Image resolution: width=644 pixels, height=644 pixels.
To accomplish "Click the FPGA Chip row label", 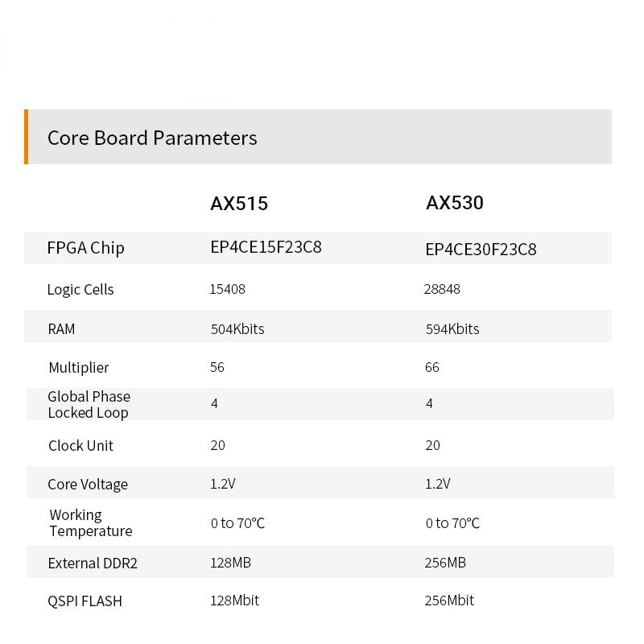I will coord(86,248).
